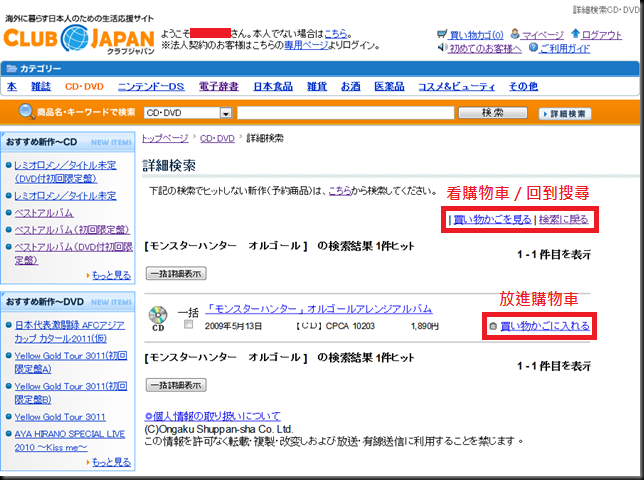Open the マイページ link

543,35
